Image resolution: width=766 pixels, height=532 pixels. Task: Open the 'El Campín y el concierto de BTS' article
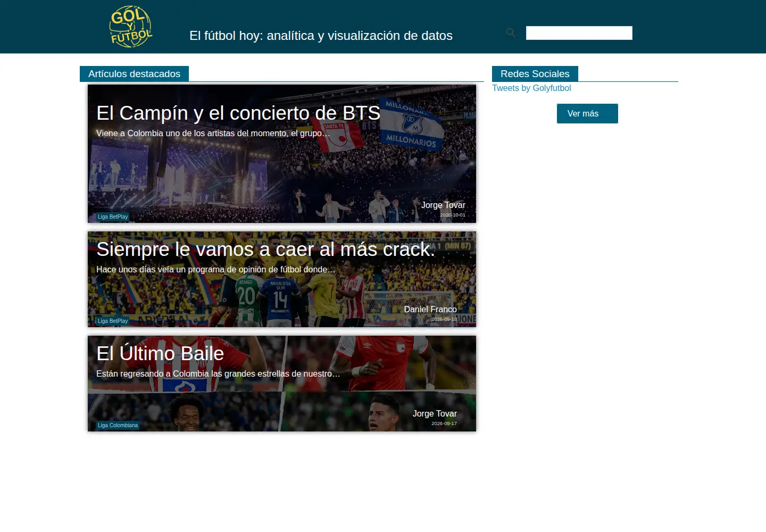pos(238,113)
